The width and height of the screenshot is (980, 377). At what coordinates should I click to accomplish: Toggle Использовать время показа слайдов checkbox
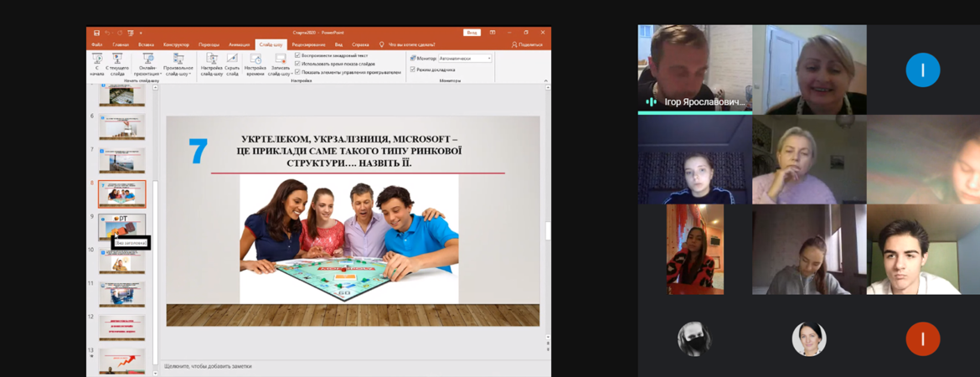297,64
